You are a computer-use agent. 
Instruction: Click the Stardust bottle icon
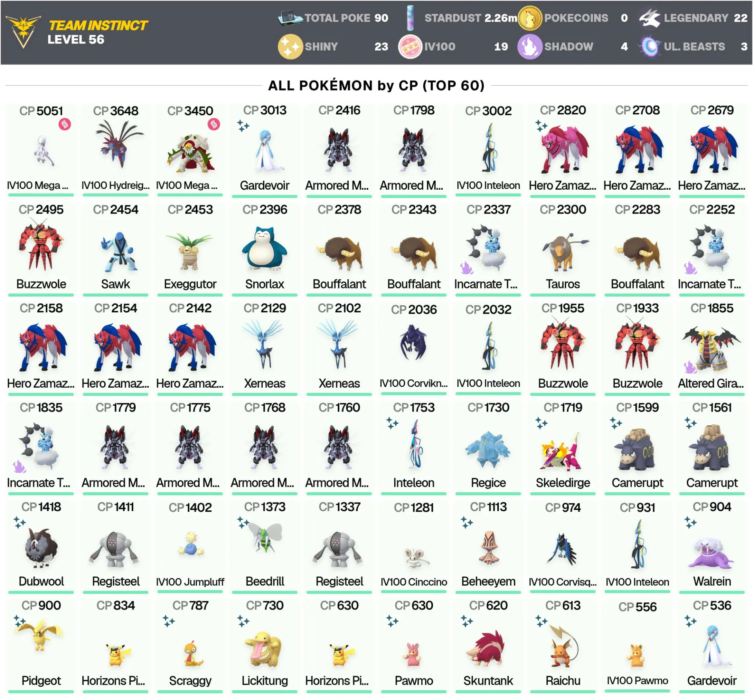pyautogui.click(x=410, y=18)
